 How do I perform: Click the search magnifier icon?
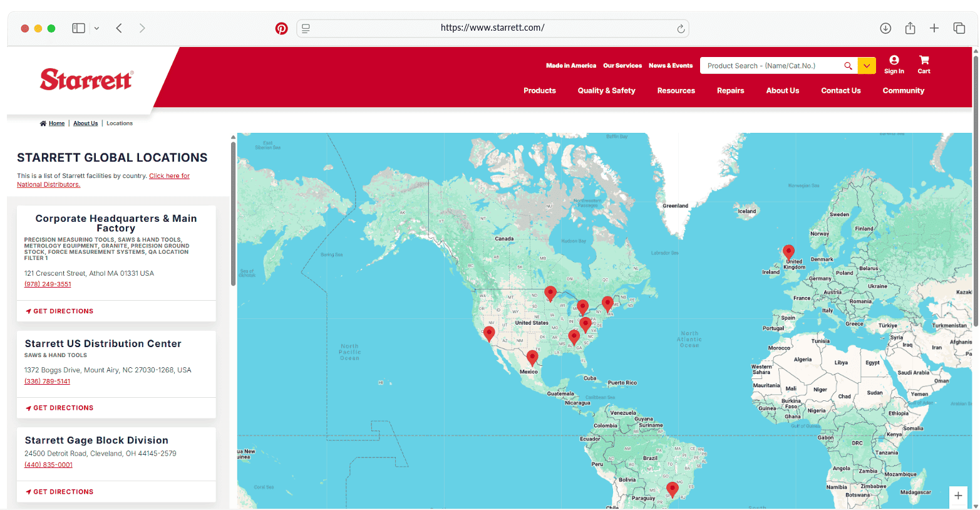click(x=848, y=66)
